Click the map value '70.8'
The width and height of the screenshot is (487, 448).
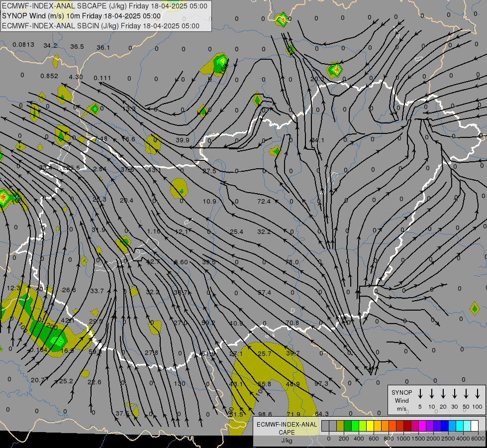[292, 323]
